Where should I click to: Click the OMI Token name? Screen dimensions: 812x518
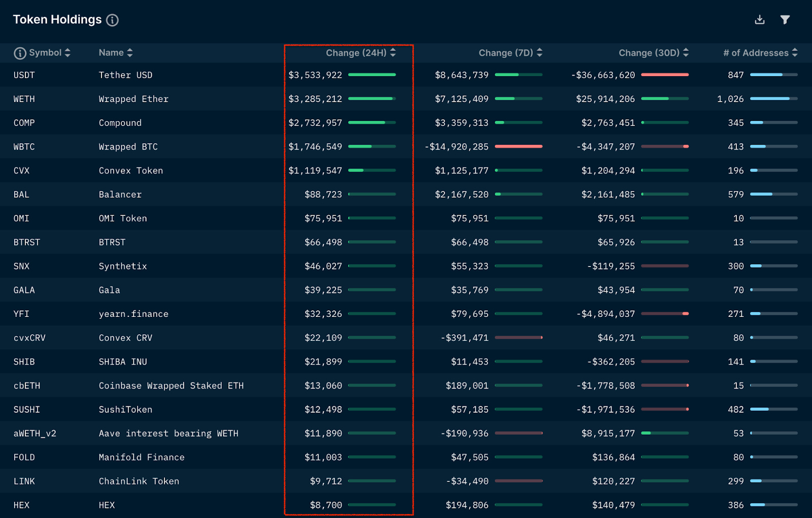[x=123, y=218]
